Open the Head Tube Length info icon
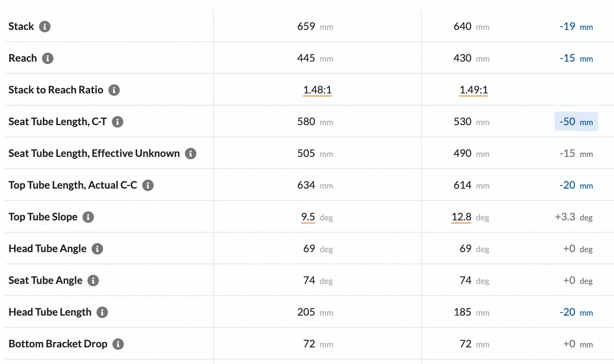 102,312
